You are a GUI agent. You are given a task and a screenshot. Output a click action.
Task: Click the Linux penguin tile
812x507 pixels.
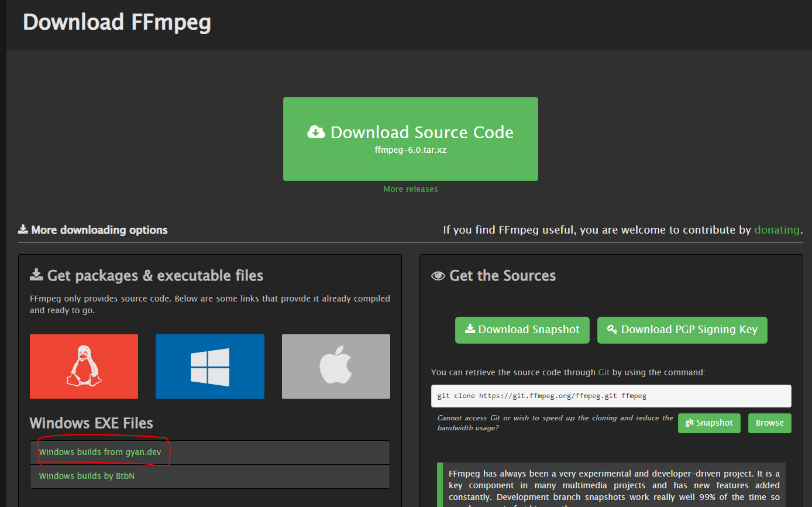click(x=84, y=366)
